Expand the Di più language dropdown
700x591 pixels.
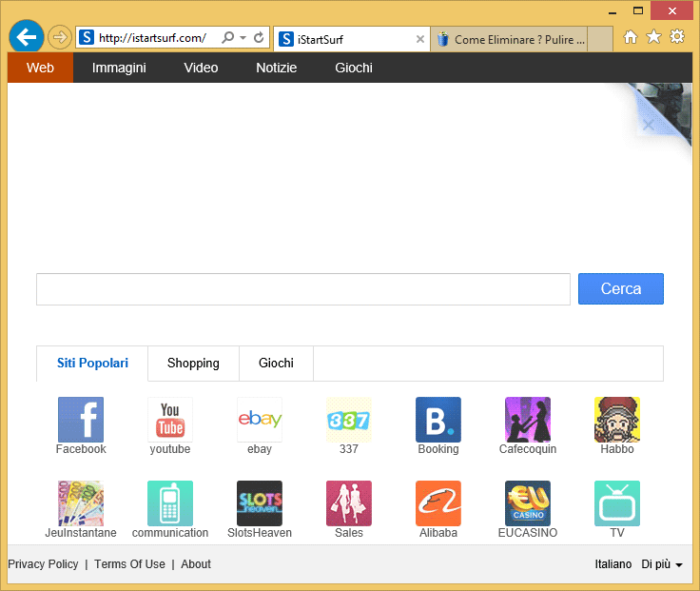point(662,564)
